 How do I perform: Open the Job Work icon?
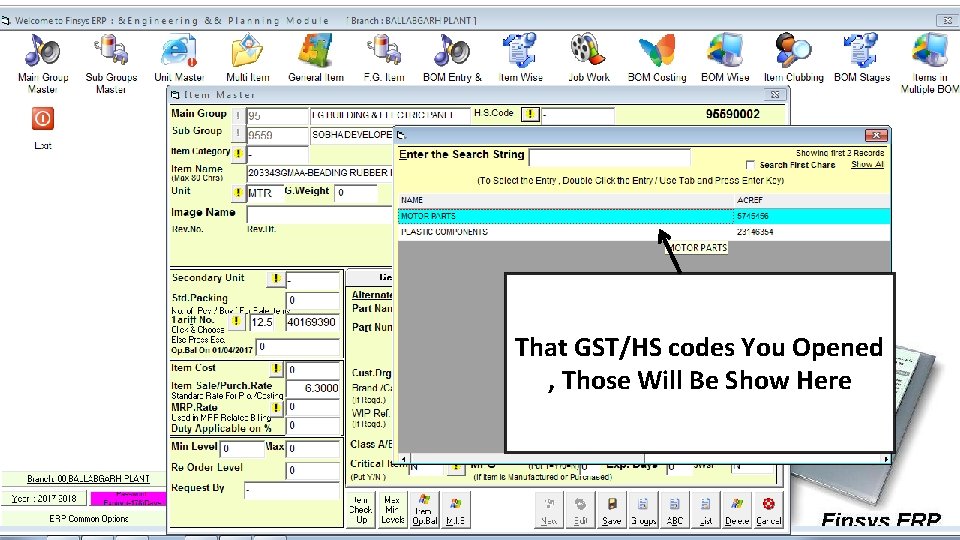tap(588, 51)
